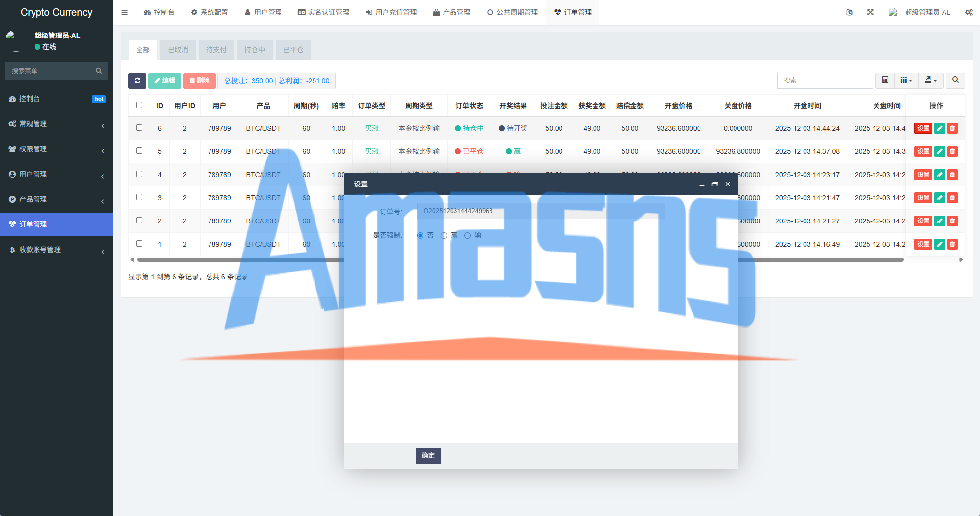Click green edit pencil icon for order 5
The height and width of the screenshot is (516, 980).
tap(940, 151)
